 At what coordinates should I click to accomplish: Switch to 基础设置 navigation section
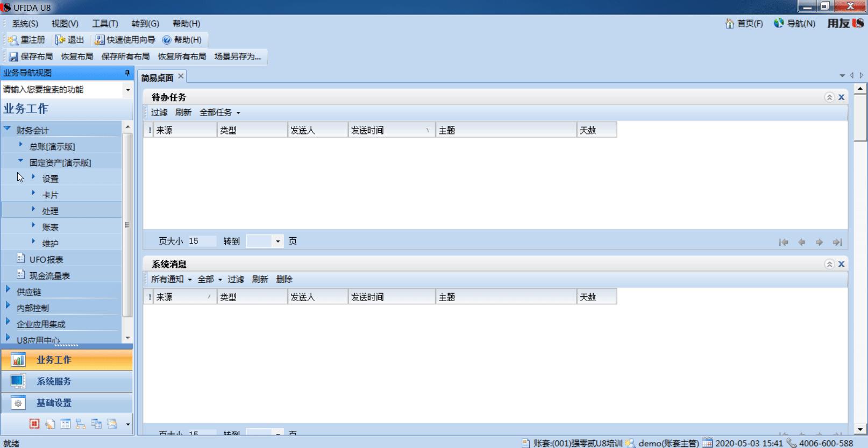tap(67, 403)
